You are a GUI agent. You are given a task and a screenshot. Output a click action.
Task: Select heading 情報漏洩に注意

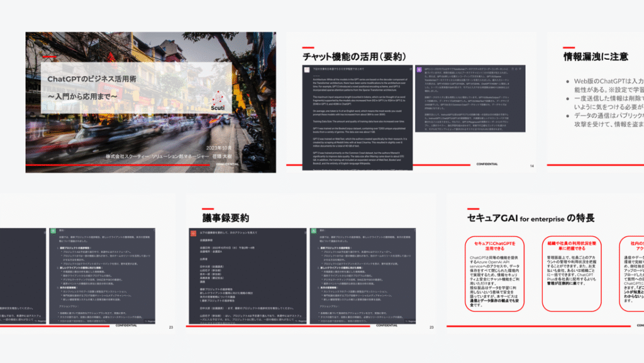(596, 57)
